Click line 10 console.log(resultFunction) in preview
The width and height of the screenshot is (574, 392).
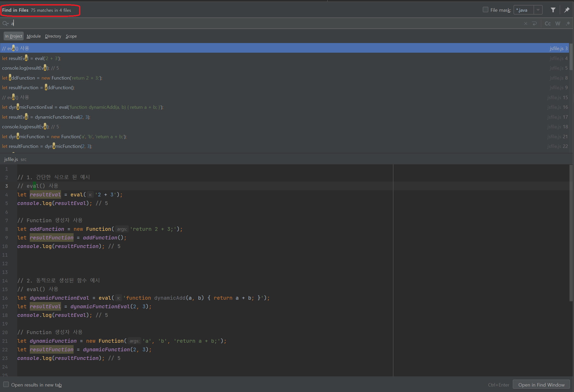tap(69, 246)
